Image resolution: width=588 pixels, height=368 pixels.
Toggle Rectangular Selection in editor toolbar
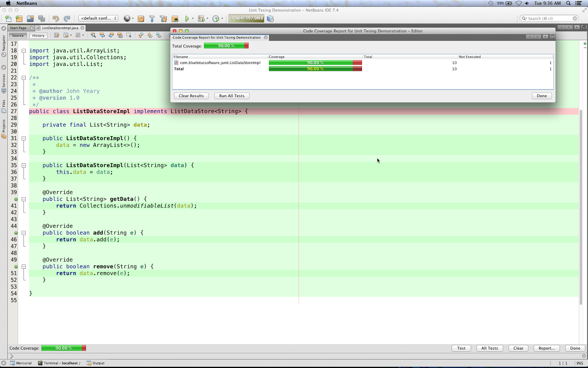129,35
